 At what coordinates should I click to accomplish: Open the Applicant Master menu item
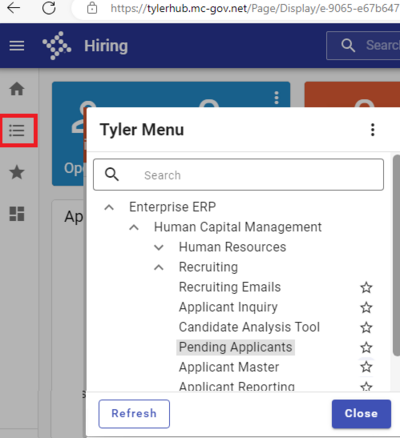(229, 367)
